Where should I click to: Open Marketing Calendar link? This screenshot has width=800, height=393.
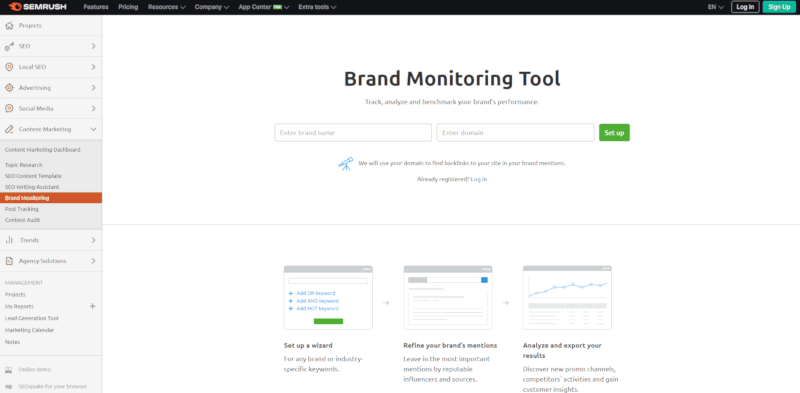pos(29,330)
